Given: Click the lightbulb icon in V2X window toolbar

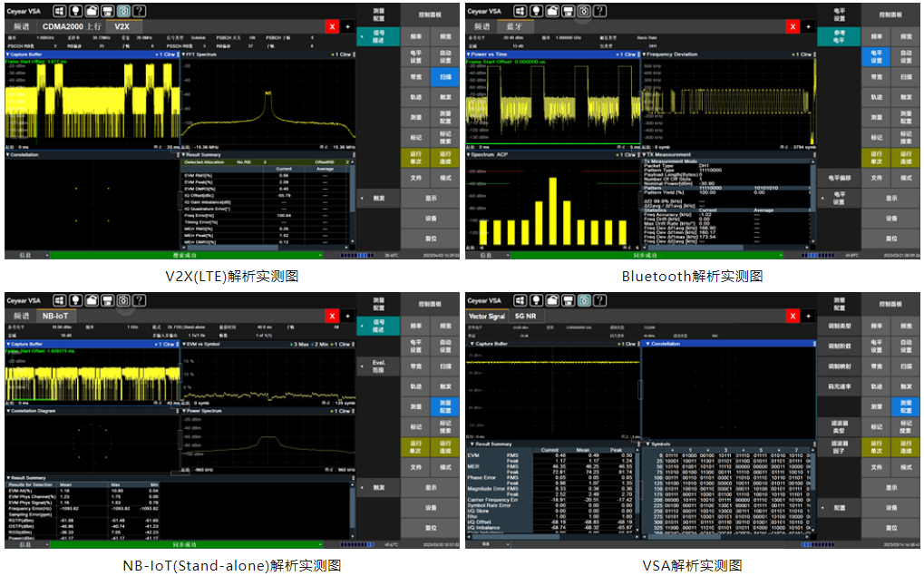Looking at the screenshot, I should (75, 11).
